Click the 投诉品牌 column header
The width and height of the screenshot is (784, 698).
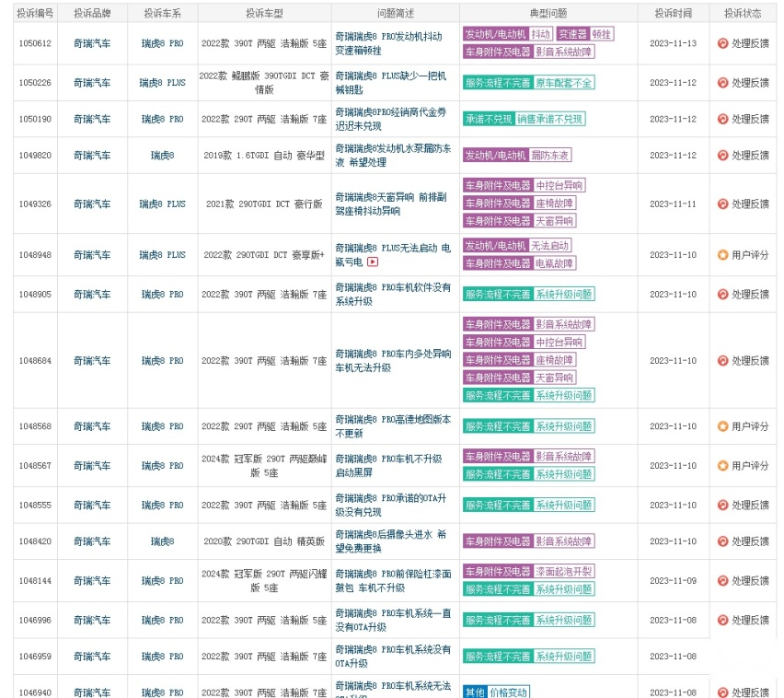pos(92,14)
